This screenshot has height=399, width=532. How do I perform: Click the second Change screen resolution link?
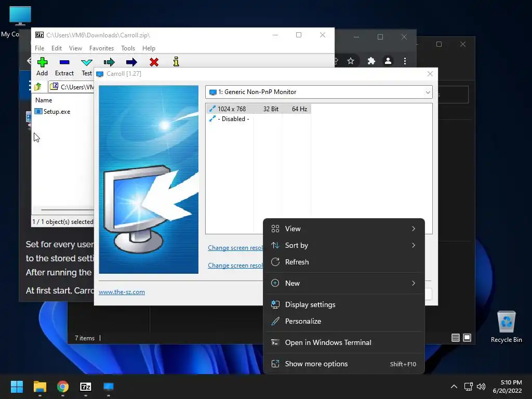[x=235, y=265]
